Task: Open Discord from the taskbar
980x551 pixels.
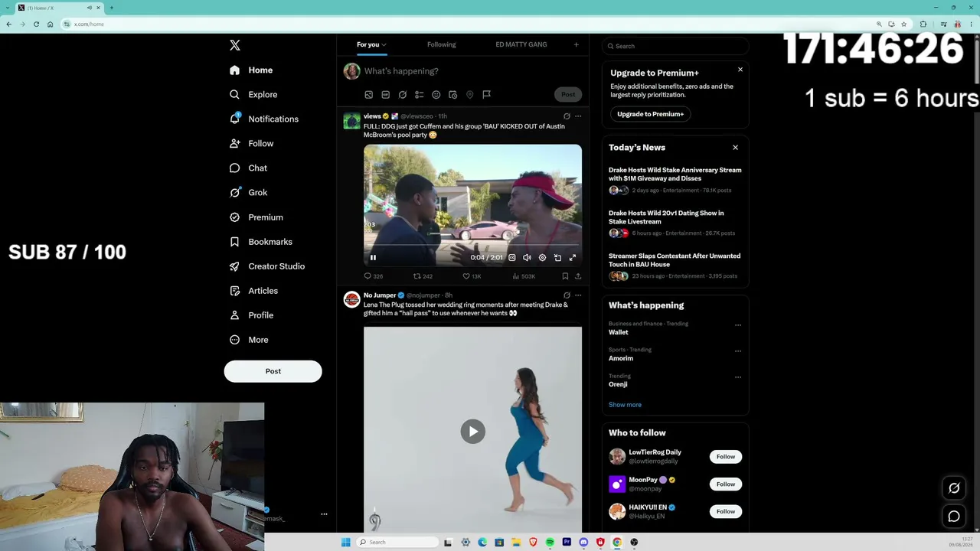Action: point(583,542)
